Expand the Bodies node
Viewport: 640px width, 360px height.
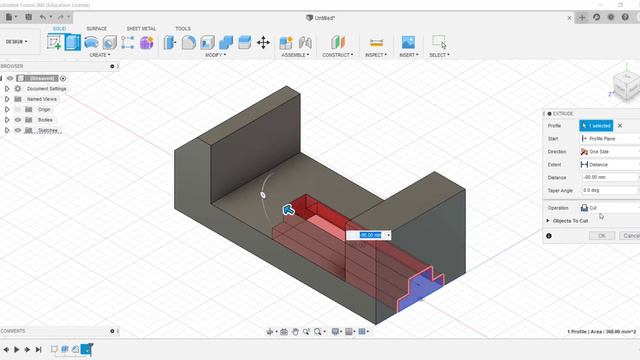pyautogui.click(x=7, y=120)
